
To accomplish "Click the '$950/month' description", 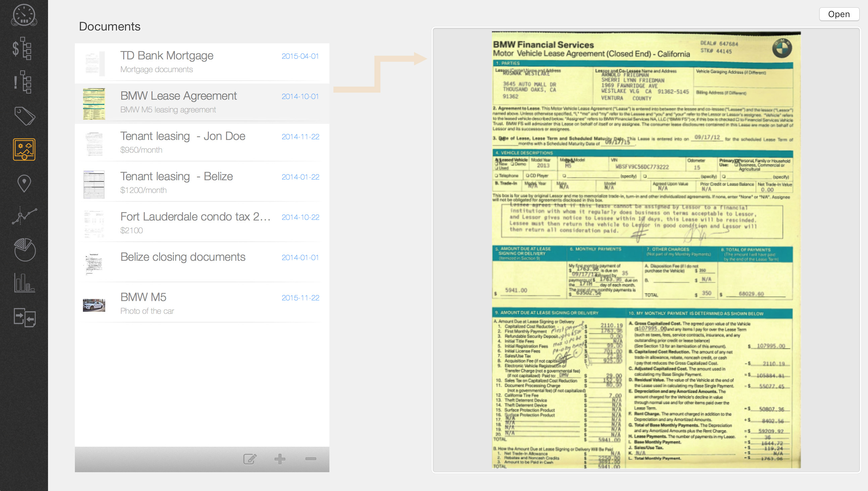I will [x=141, y=150].
